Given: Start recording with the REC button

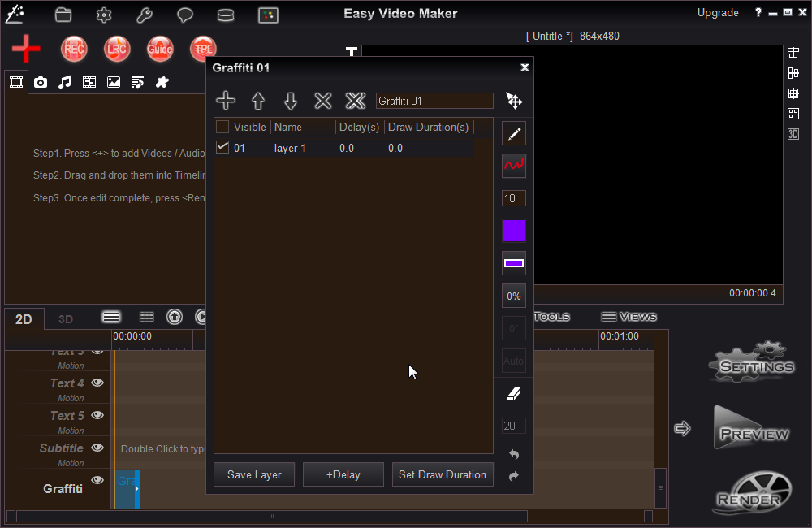Looking at the screenshot, I should click(x=74, y=50).
